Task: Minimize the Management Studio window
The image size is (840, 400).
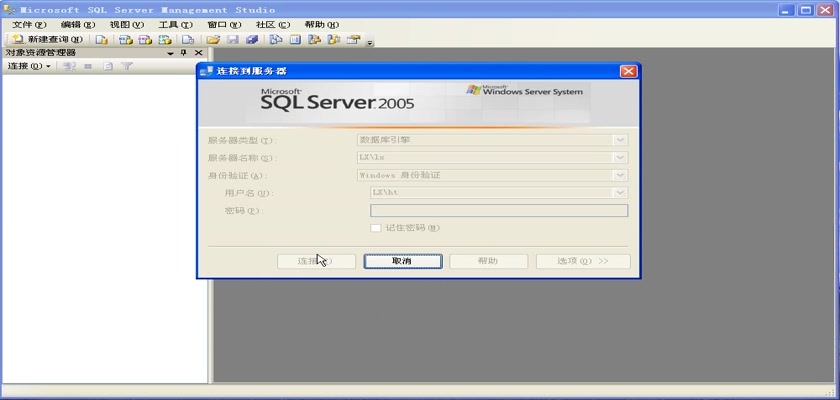Action: pyautogui.click(x=786, y=10)
